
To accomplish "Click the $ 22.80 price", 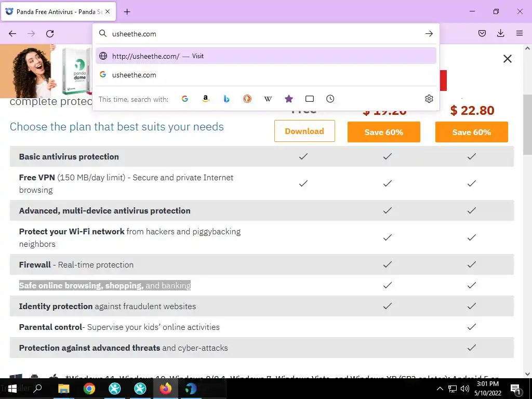I will (x=472, y=111).
